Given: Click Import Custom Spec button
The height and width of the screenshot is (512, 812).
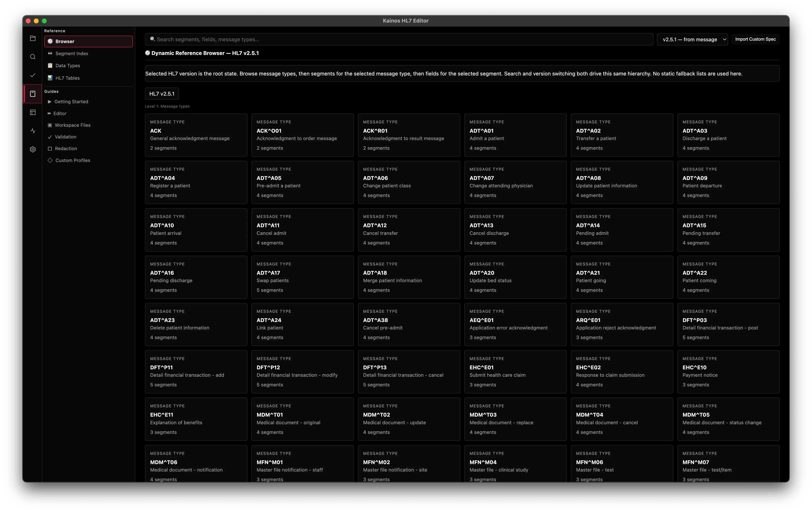Looking at the screenshot, I should (755, 39).
